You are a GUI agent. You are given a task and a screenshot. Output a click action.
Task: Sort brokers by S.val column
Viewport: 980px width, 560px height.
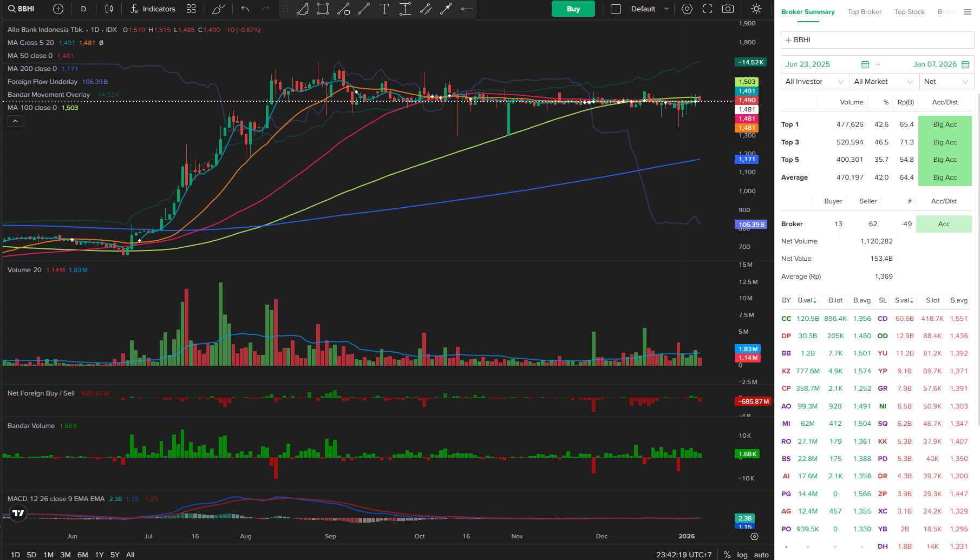904,300
